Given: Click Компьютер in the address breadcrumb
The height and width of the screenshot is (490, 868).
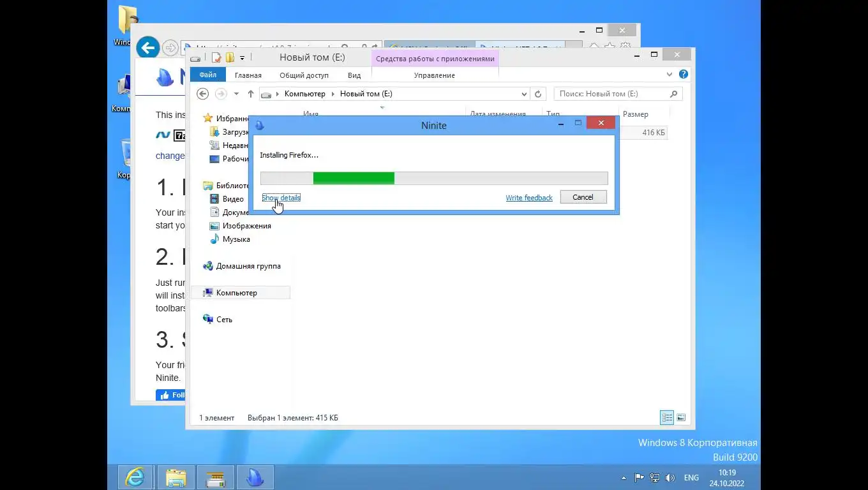Looking at the screenshot, I should pyautogui.click(x=304, y=94).
